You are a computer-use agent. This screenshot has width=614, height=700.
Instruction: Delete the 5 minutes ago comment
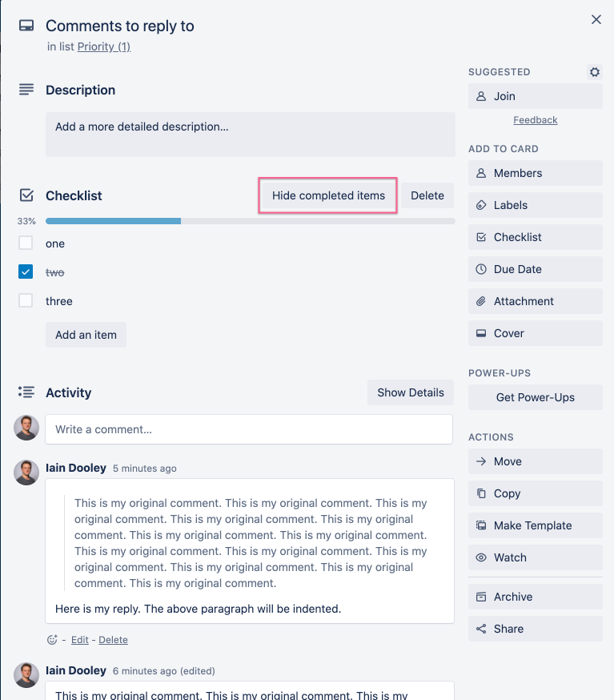point(113,640)
